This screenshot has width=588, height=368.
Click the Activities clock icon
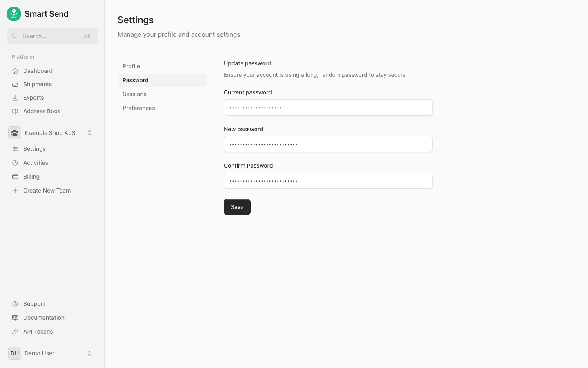pyautogui.click(x=15, y=162)
